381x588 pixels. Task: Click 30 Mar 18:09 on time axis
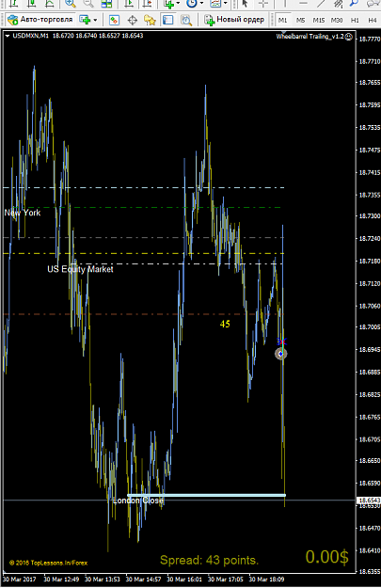pos(266,580)
